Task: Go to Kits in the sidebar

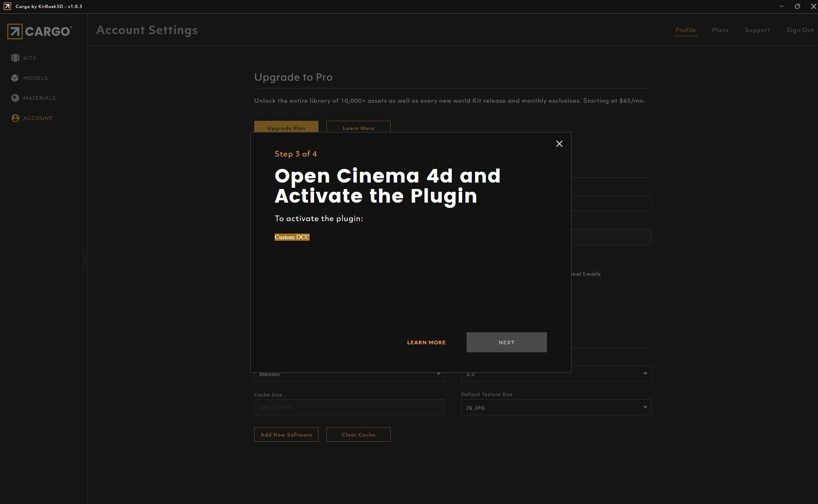Action: [x=30, y=58]
